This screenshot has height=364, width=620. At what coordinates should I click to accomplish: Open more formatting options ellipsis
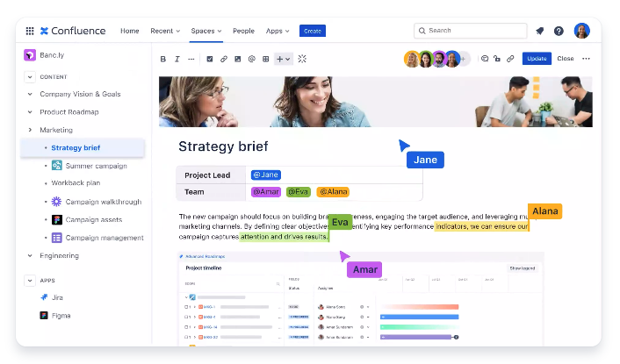coord(191,59)
